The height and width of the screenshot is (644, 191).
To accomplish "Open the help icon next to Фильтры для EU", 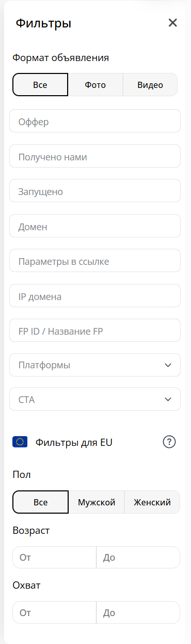I will [169, 442].
